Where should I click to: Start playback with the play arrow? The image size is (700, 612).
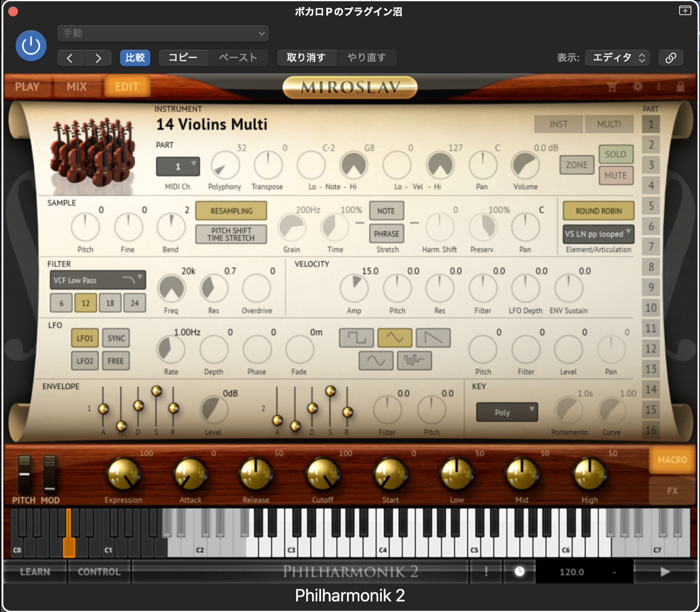[x=665, y=571]
